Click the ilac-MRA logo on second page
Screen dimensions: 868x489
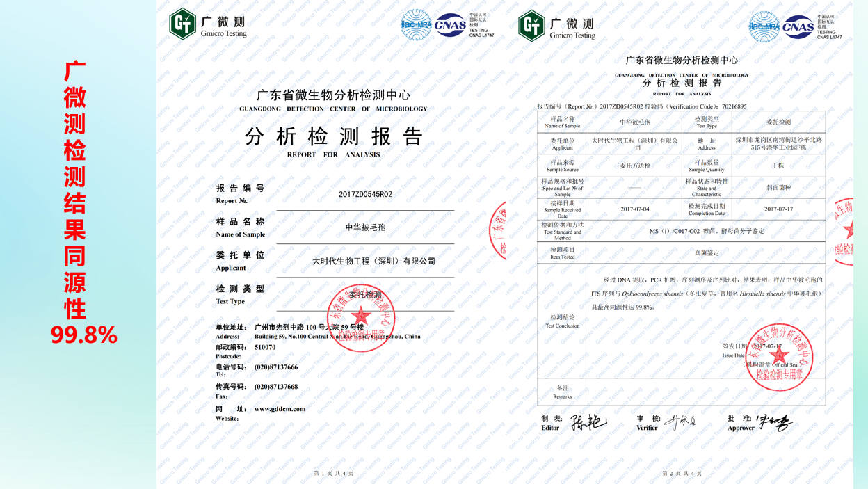(764, 27)
